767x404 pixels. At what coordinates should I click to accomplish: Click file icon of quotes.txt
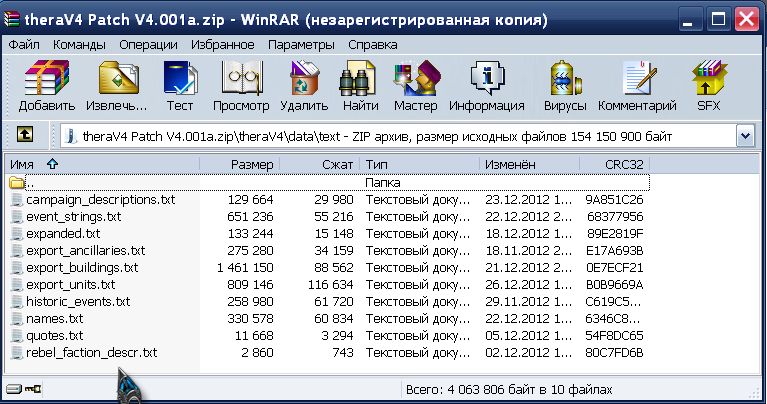[17, 336]
